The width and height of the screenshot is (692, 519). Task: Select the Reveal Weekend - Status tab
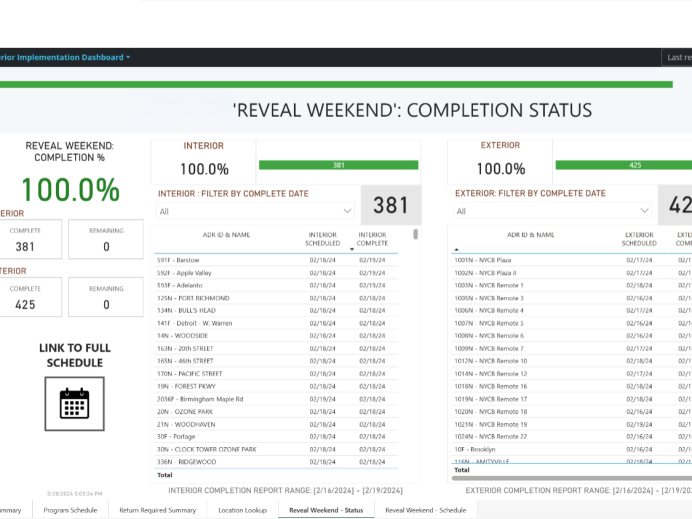pos(326,510)
